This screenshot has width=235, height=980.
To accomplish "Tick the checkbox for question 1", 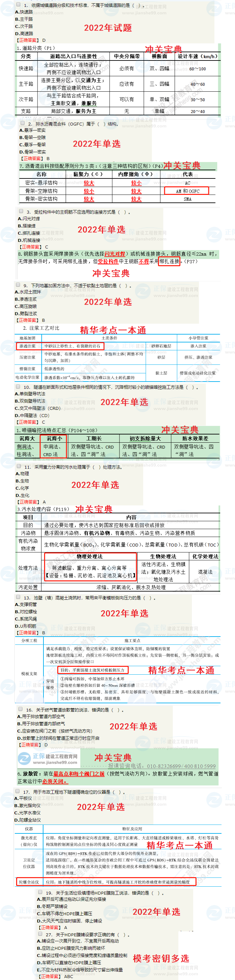I will point(19,5).
